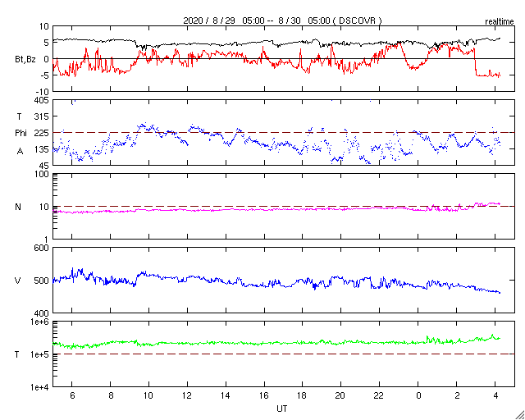Click the '405' tick value on Phi panel
Viewport: 525px width, 420px height.
point(42,100)
